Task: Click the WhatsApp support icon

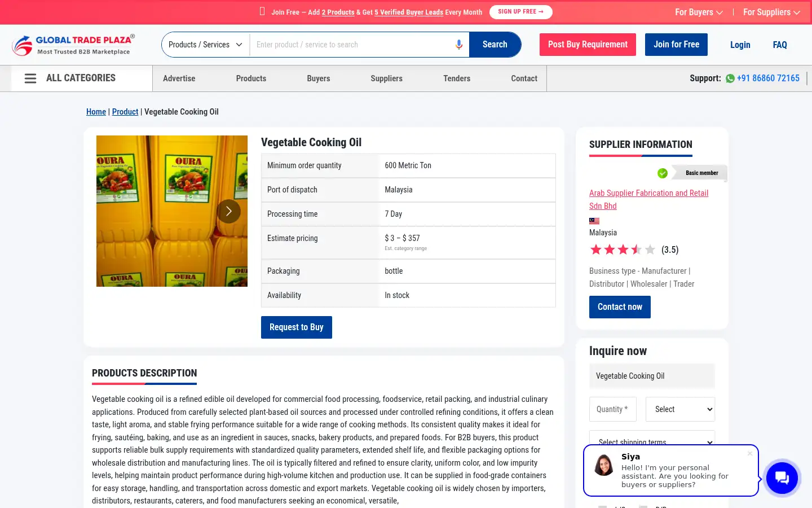Action: 730,78
